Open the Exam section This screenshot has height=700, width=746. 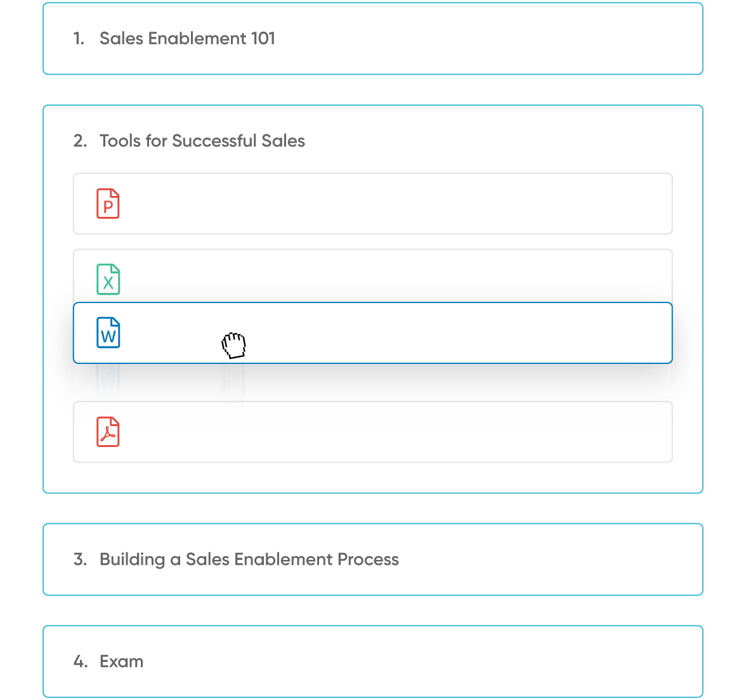pyautogui.click(x=121, y=661)
